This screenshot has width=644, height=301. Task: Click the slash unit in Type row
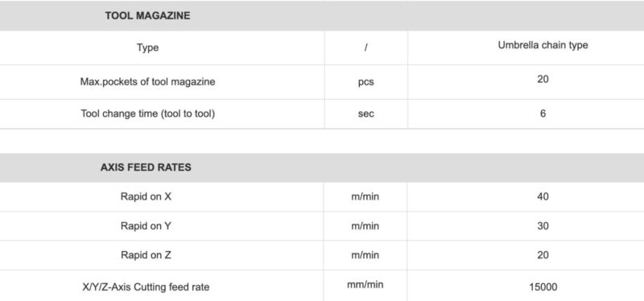click(365, 47)
